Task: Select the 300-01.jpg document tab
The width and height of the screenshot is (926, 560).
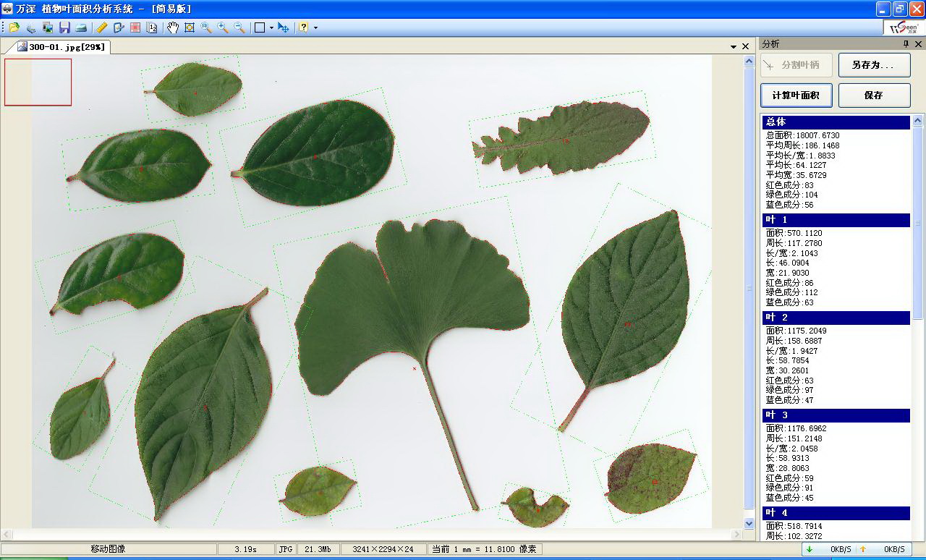Action: tap(61, 46)
